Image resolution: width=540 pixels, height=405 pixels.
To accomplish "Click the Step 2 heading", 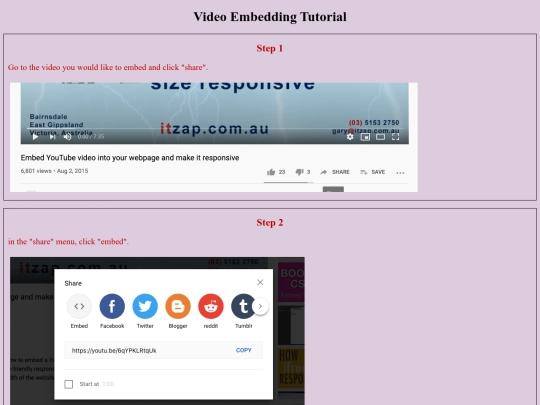I will tap(270, 222).
